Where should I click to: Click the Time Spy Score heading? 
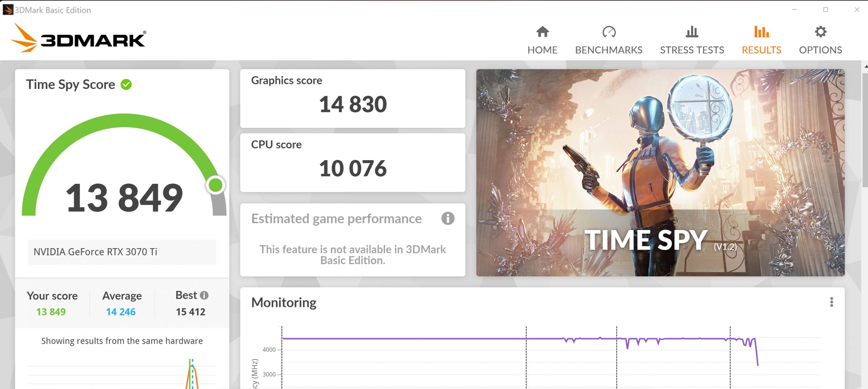[x=71, y=85]
